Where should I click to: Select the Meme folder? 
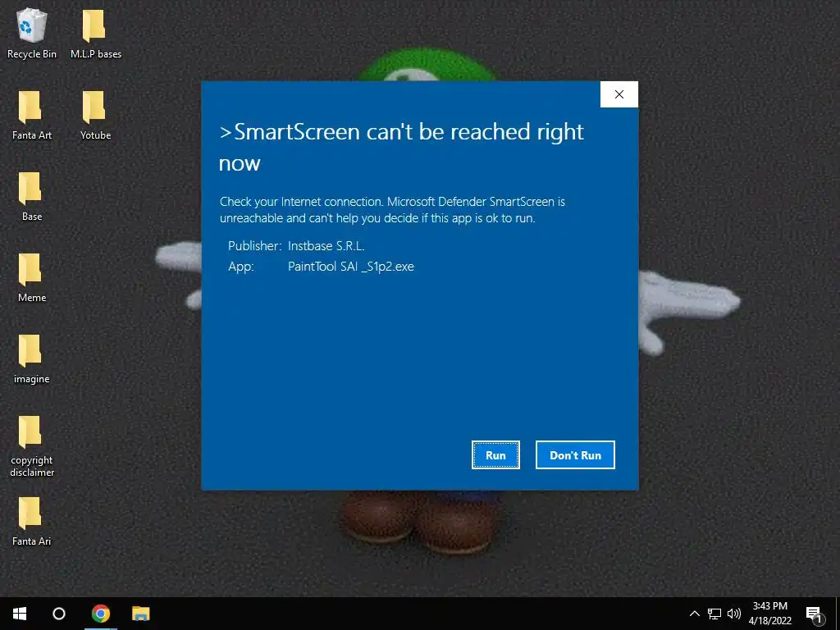point(32,277)
